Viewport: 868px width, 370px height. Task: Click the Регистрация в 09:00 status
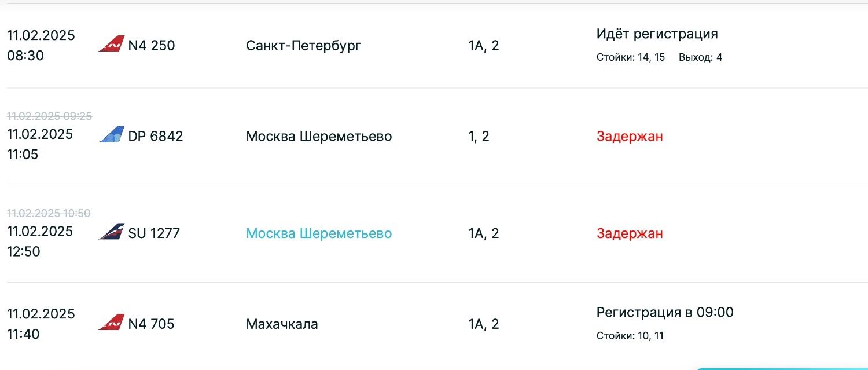pyautogui.click(x=665, y=313)
